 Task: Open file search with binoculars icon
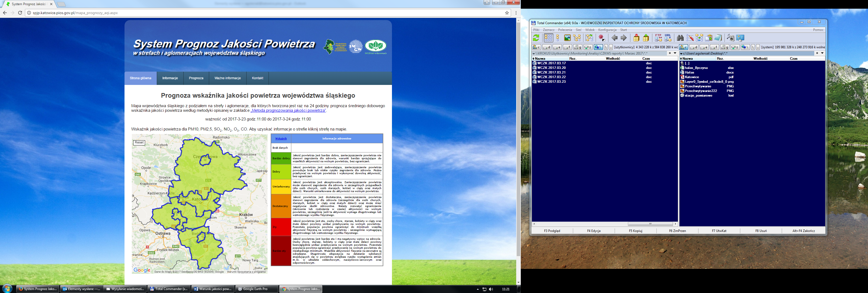680,38
